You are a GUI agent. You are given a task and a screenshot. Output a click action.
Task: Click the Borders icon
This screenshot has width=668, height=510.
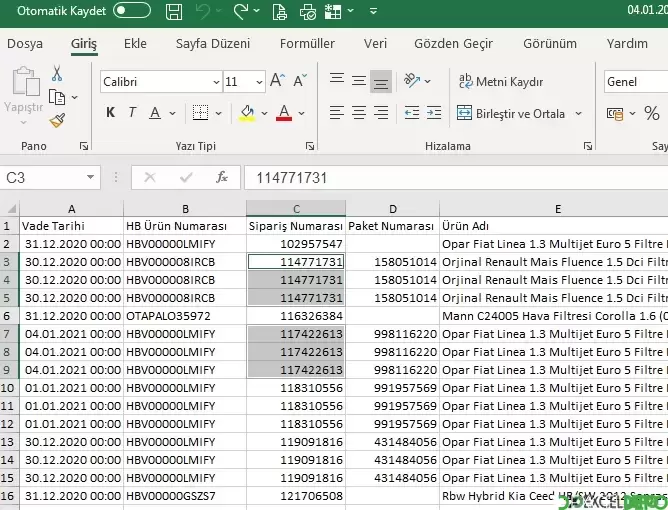(x=200, y=113)
